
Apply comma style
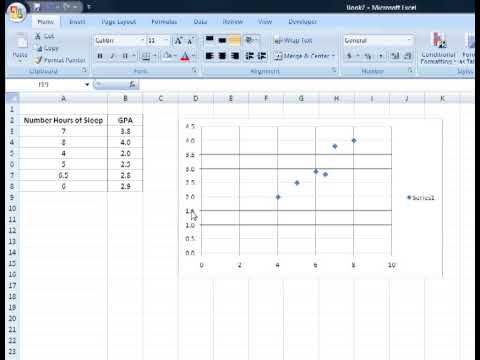click(x=380, y=56)
